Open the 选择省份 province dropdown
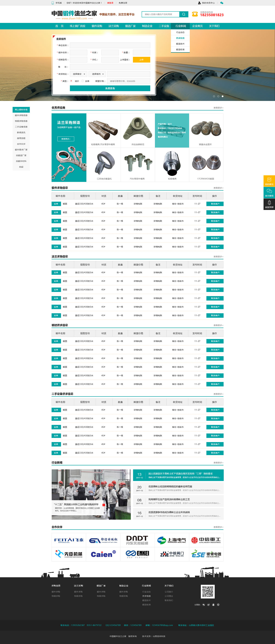Image resolution: width=275 pixels, height=644 pixels. point(79,74)
